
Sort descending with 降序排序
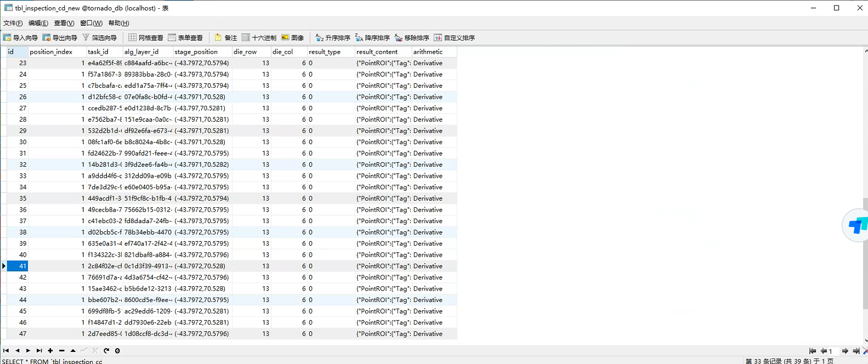(x=372, y=38)
